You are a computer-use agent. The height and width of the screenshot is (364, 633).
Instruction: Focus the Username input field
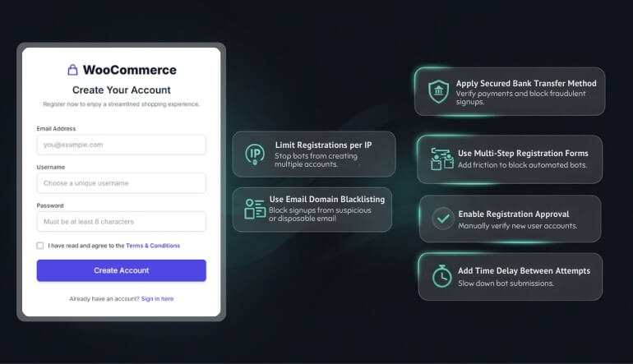click(122, 183)
